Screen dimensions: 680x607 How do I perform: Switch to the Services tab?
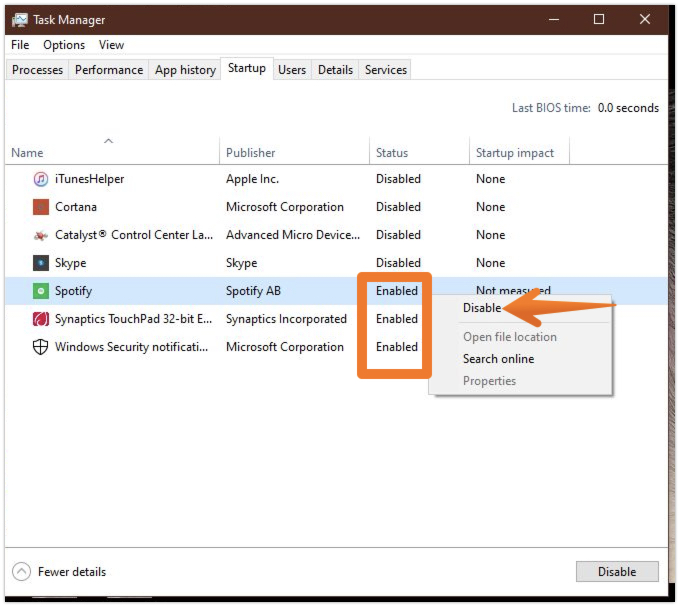click(x=385, y=70)
